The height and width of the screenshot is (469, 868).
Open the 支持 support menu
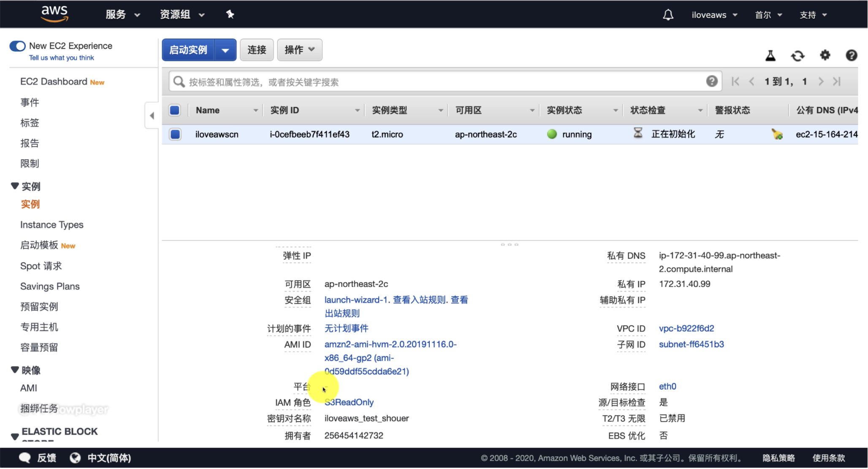coord(813,15)
